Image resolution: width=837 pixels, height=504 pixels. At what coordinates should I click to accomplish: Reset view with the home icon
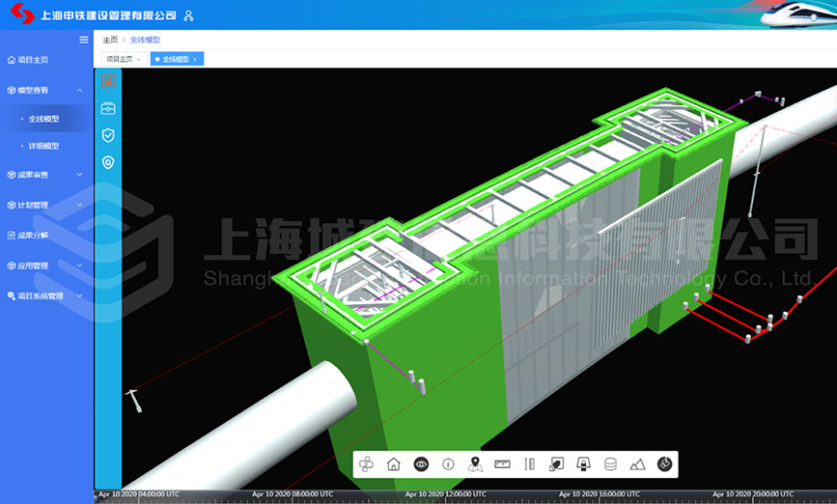coord(394,464)
